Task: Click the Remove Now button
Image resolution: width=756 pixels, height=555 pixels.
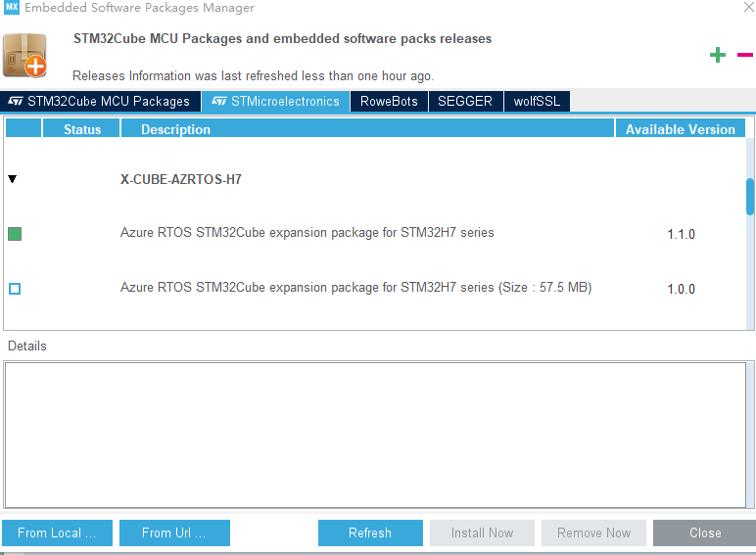Action: pos(593,532)
